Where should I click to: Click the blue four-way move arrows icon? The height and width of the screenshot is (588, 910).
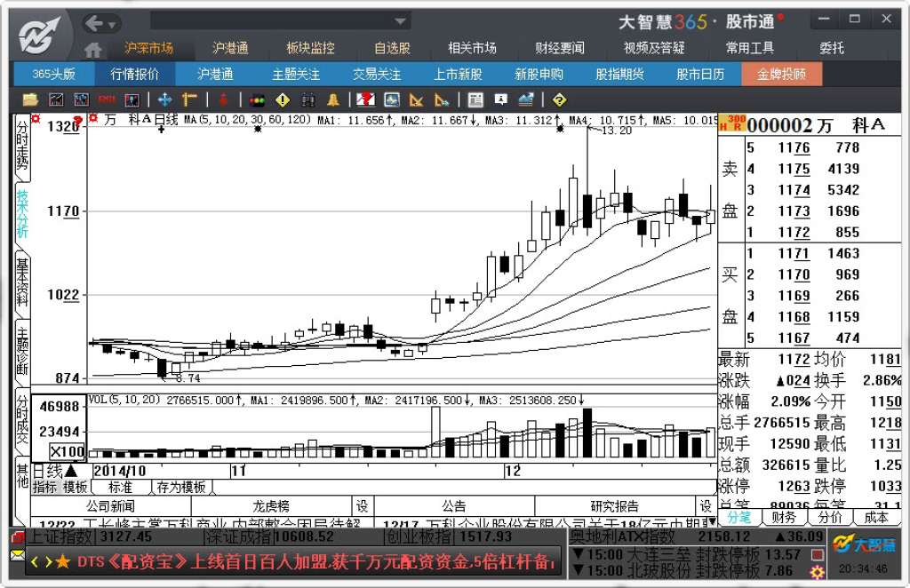tap(164, 99)
